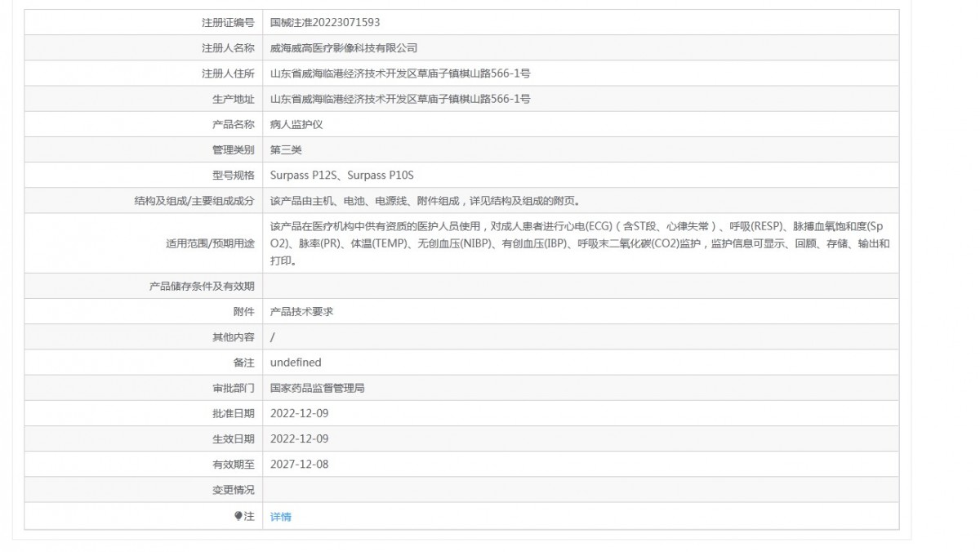Select attachment value 产品技术要求
The image size is (980, 552).
point(301,311)
